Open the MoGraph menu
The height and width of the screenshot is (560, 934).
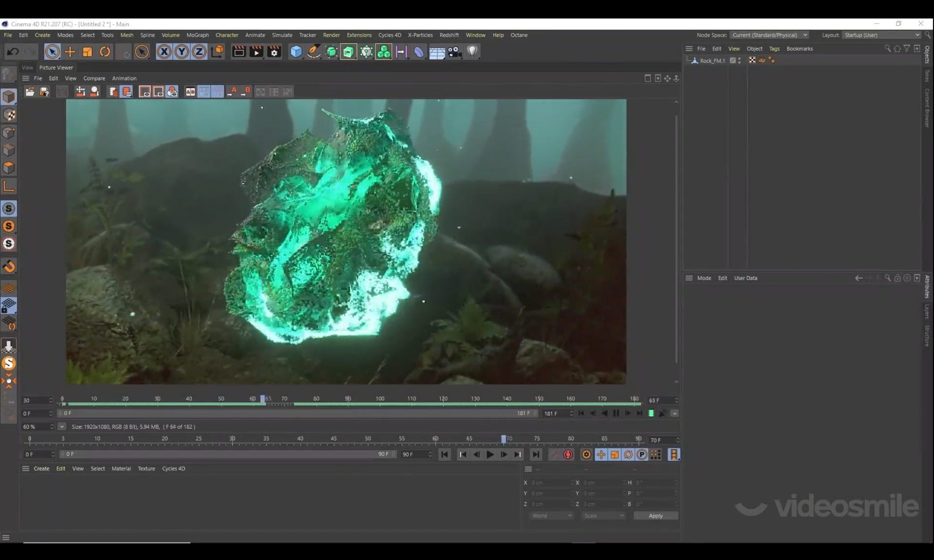tap(198, 35)
